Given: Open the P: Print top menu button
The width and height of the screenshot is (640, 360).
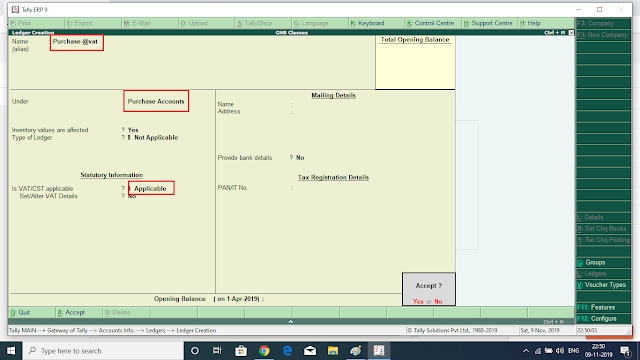Looking at the screenshot, I should tap(36, 23).
